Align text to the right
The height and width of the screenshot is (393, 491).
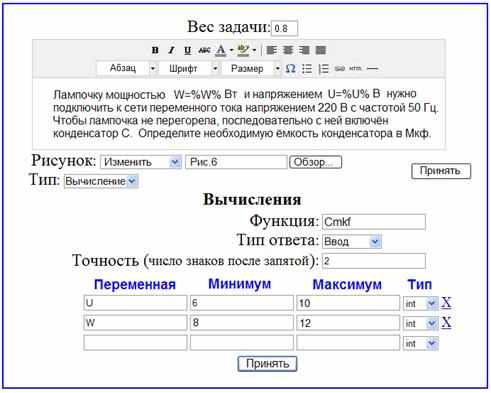(304, 50)
